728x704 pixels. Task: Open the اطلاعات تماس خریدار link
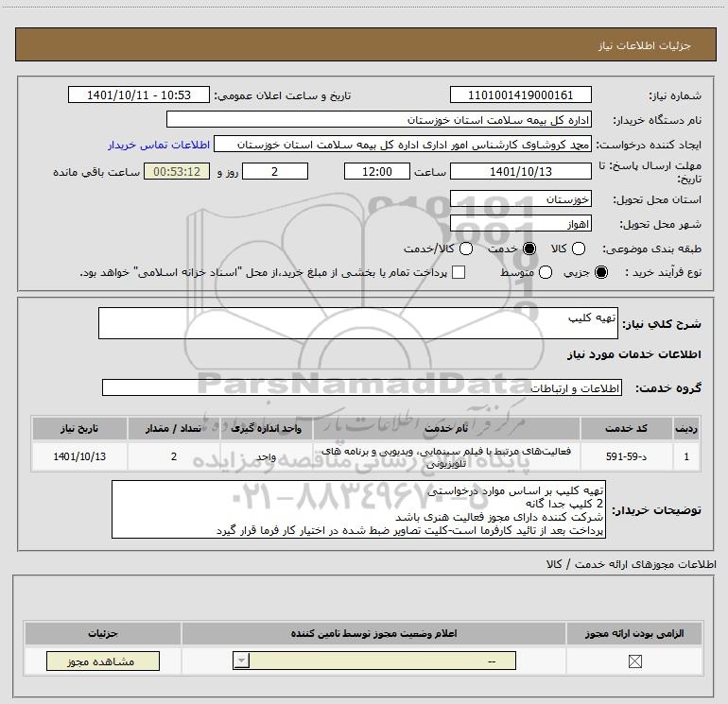(x=159, y=145)
